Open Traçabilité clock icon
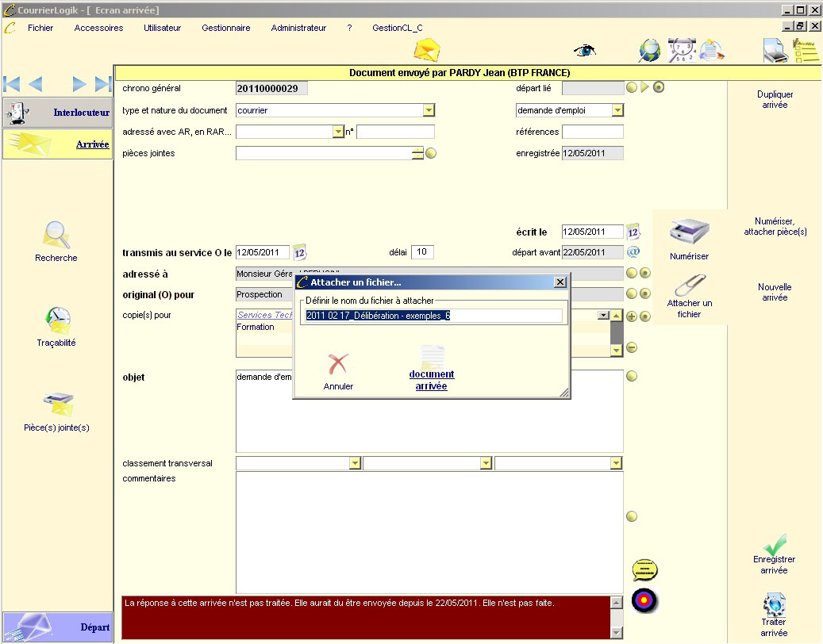Viewport: 823px width, 644px height. pos(56,320)
